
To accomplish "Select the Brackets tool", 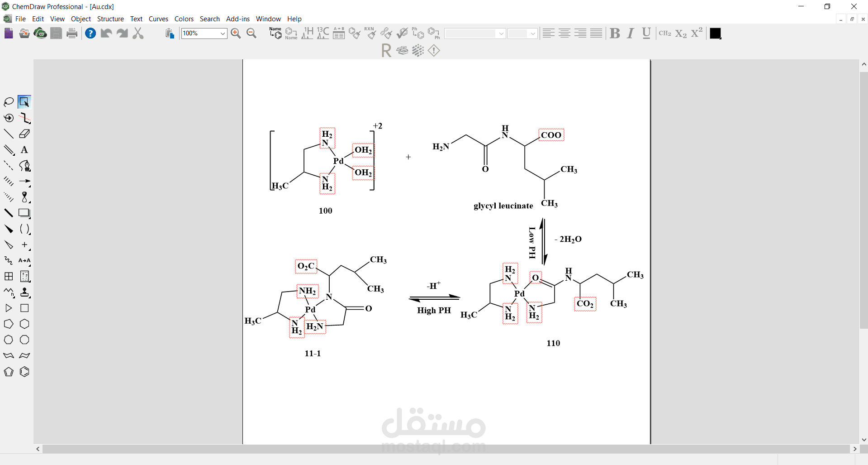I will click(24, 229).
